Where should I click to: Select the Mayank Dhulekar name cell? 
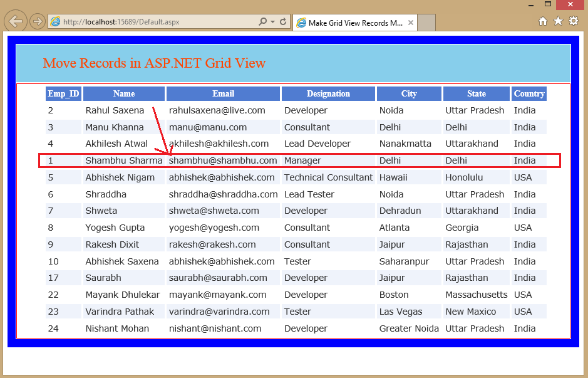(124, 295)
